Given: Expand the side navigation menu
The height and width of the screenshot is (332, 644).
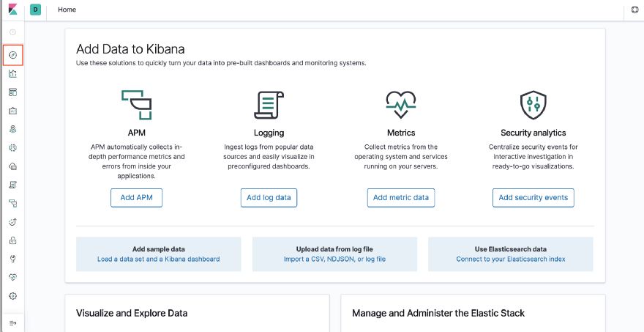Looking at the screenshot, I should [12, 322].
